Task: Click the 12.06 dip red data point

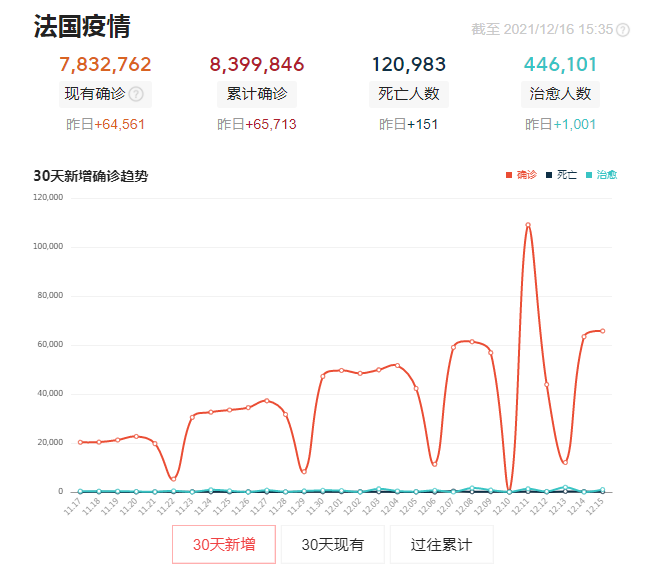Action: point(434,464)
